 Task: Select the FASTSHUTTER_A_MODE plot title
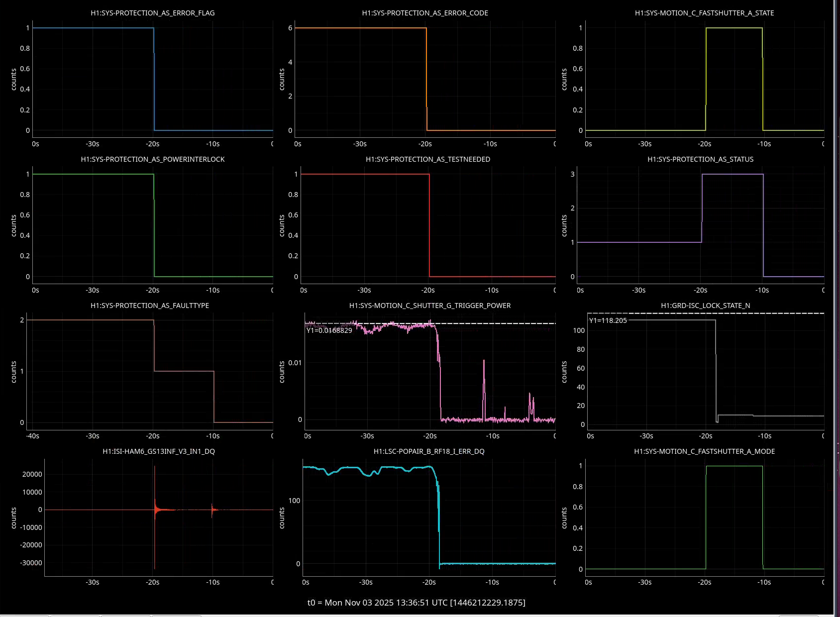tap(704, 451)
